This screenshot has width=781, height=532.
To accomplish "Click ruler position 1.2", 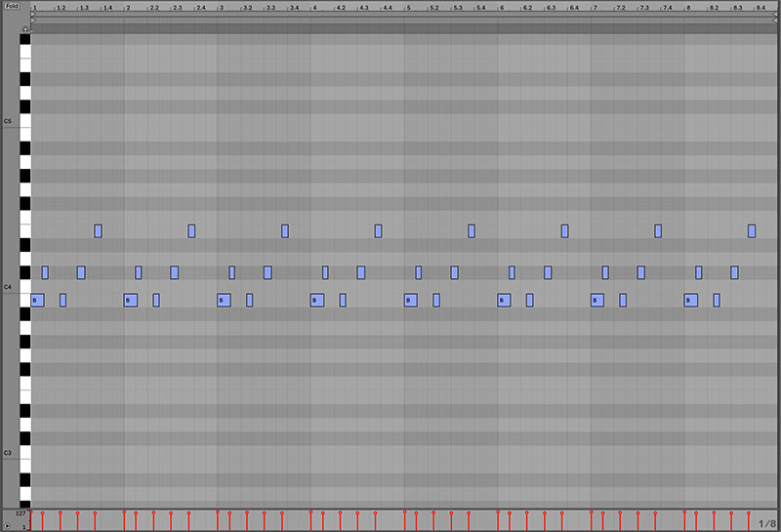I will point(61,8).
